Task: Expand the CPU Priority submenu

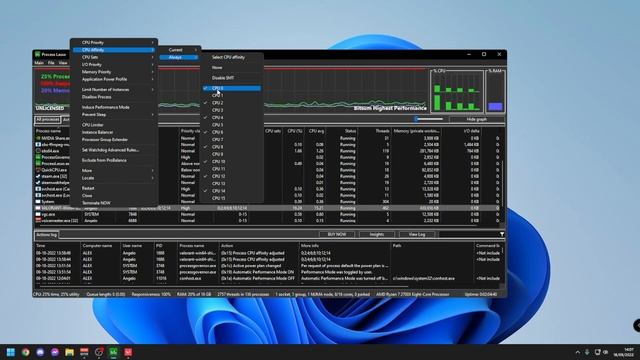Action: pyautogui.click(x=114, y=42)
